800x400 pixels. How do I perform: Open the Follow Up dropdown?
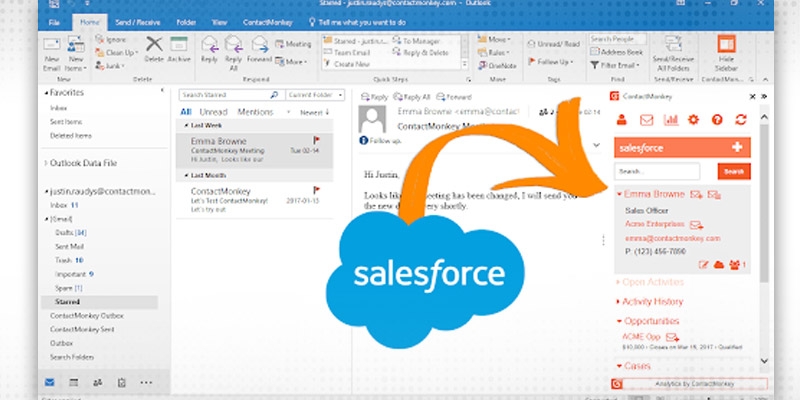[x=551, y=62]
